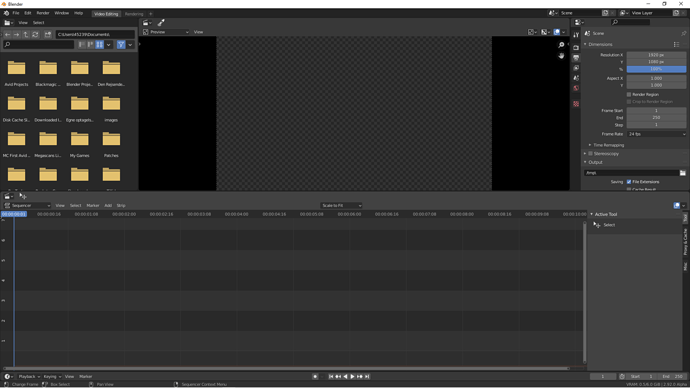
Task: Open the World properties tab icon
Action: [576, 88]
